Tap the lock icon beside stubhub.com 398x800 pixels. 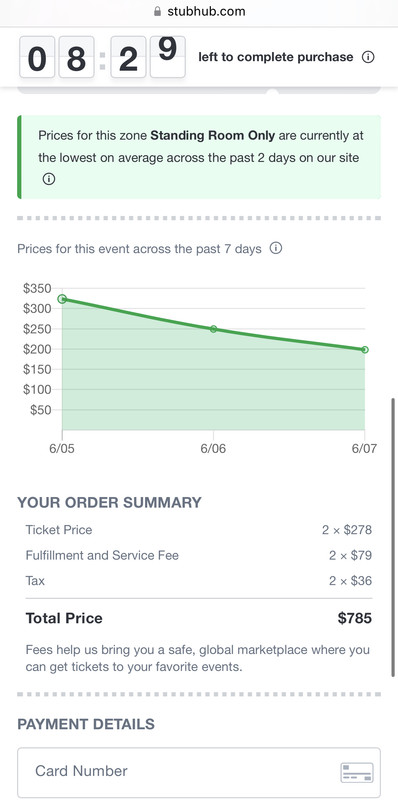158,11
